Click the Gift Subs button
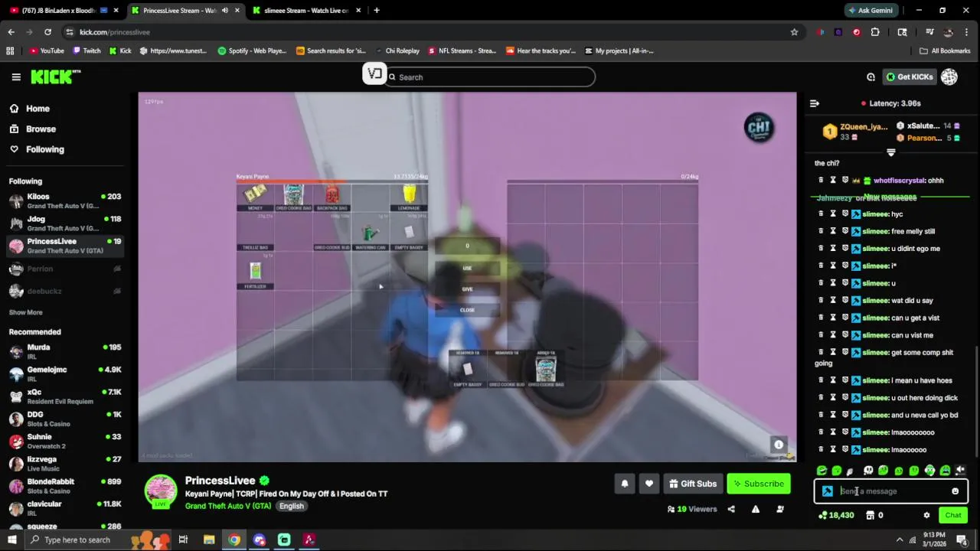 pyautogui.click(x=692, y=484)
